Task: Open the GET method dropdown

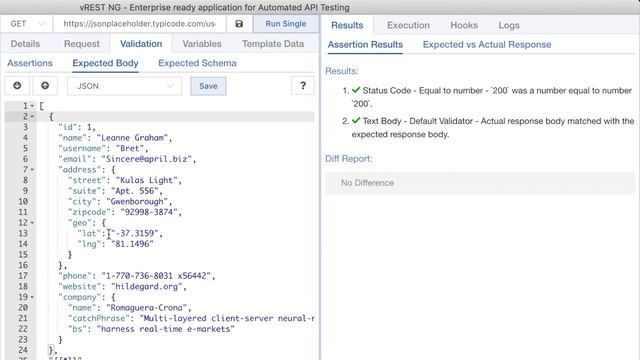Action: point(27,24)
